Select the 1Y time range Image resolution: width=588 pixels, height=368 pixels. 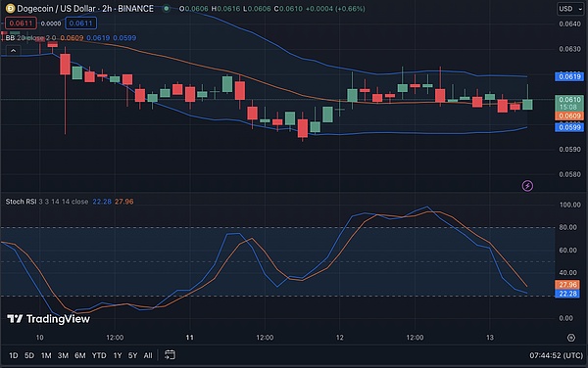pyautogui.click(x=118, y=355)
